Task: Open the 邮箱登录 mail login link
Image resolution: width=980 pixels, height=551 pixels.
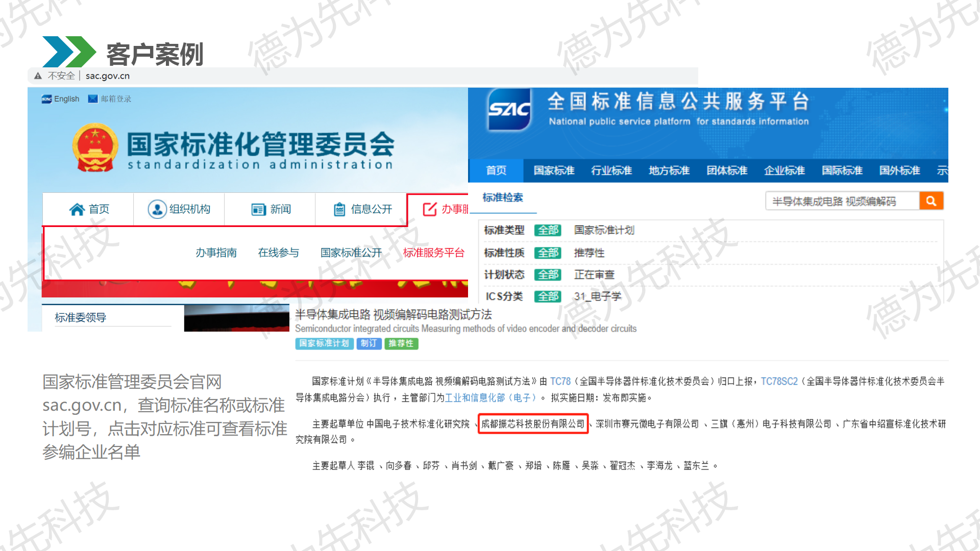Action: pos(116,99)
